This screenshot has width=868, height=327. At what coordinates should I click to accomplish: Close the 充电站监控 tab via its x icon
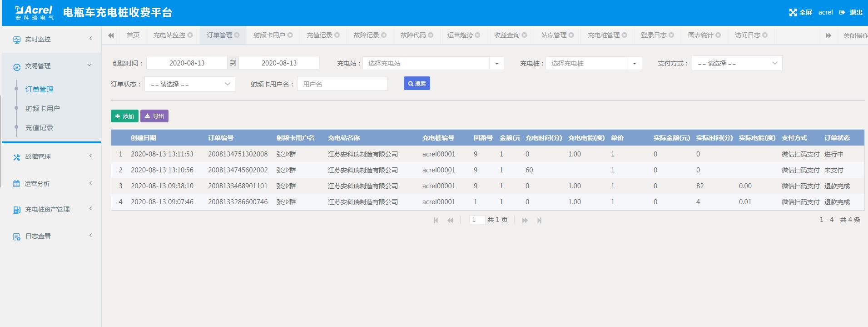(190, 35)
